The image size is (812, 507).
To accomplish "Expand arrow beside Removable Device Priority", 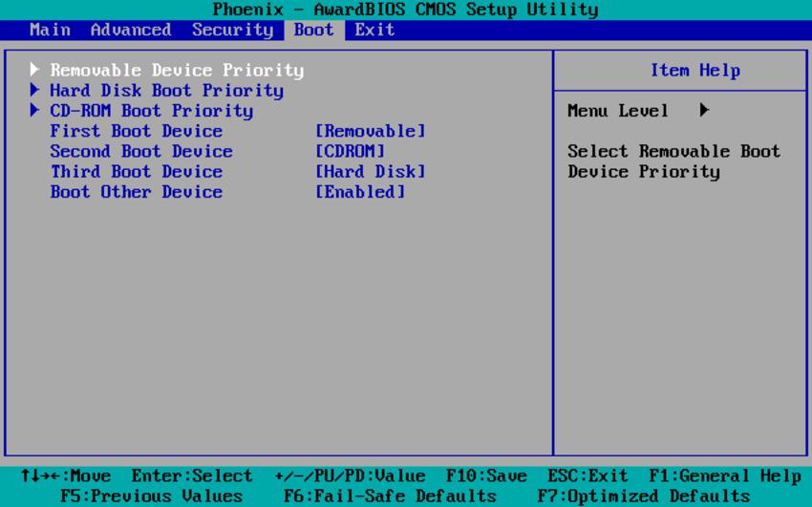I will point(34,69).
